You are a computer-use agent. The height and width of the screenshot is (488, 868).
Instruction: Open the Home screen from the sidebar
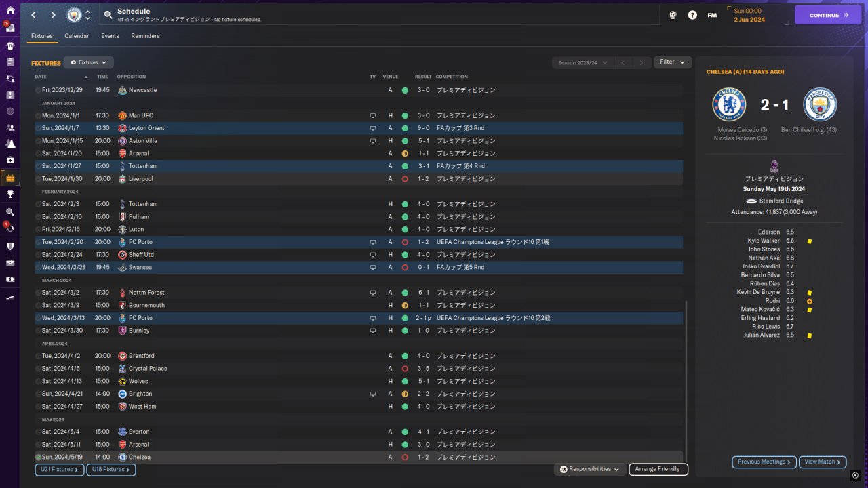(x=10, y=10)
